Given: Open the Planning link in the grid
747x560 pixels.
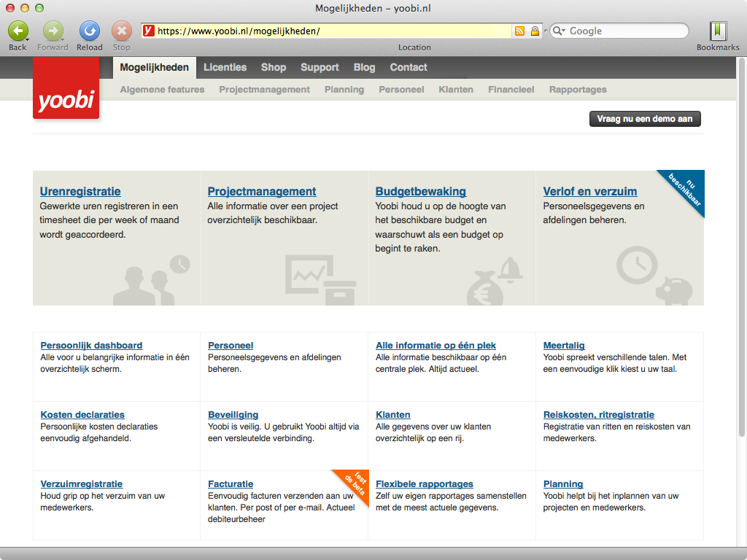Looking at the screenshot, I should (563, 484).
